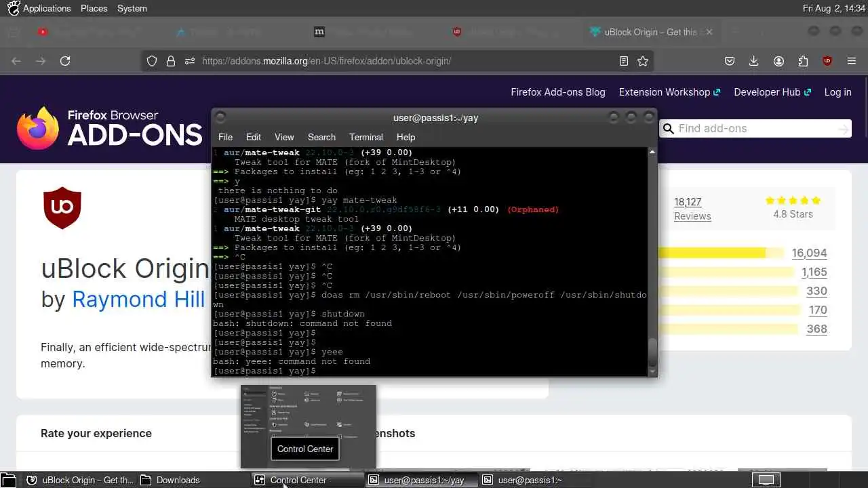Filter reviews by 16,094 five-star count
The width and height of the screenshot is (868, 488).
[x=809, y=253]
